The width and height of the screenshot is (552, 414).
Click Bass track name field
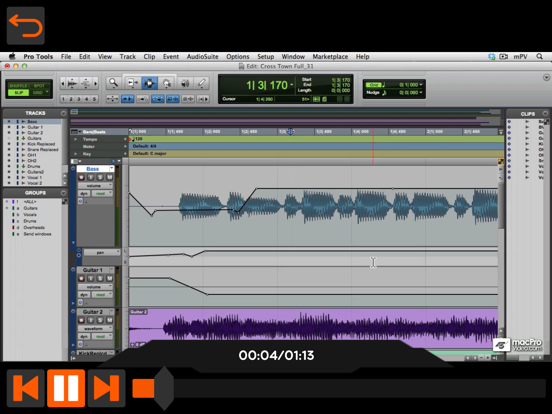(93, 169)
